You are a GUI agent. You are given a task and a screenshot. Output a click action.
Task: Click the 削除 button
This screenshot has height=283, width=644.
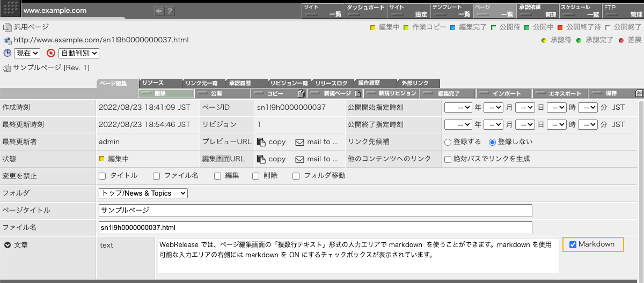165,93
